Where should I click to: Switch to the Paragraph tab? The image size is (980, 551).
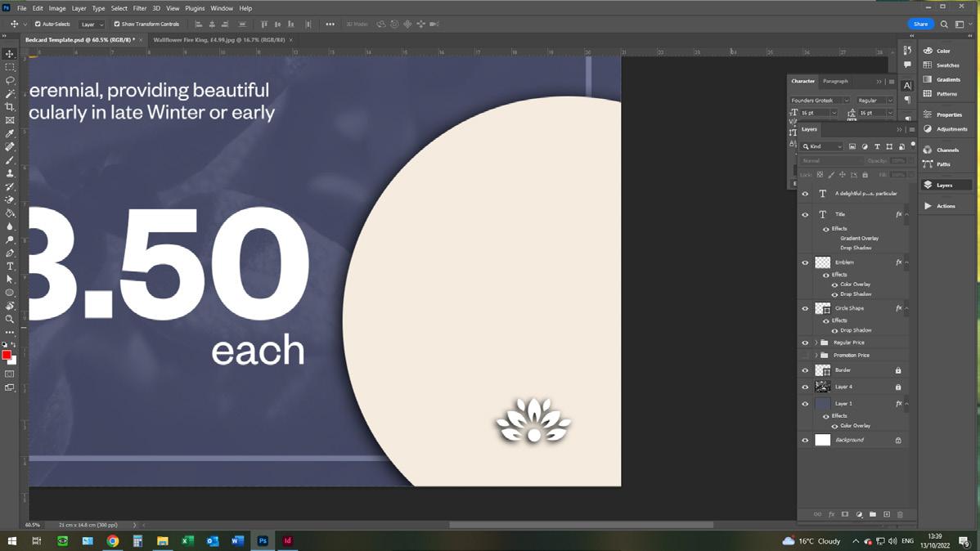[835, 81]
